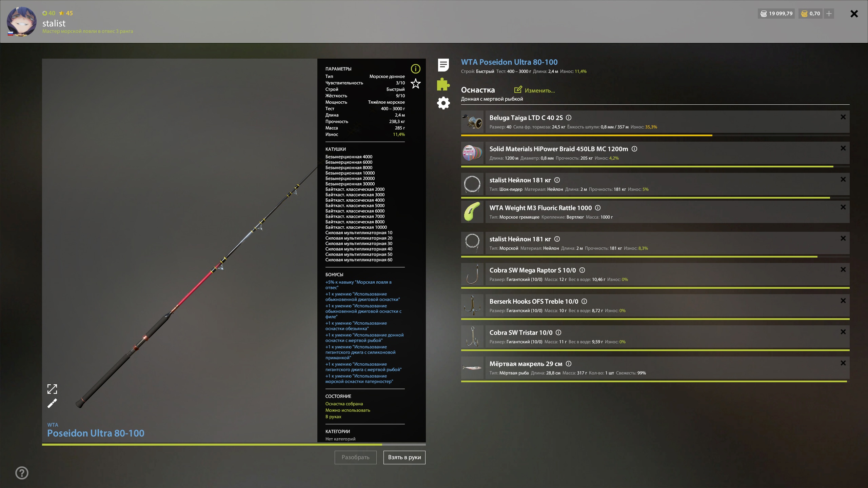Screen dimensions: 868x488
Task: Click the HiPower Braid wear bar
Action: [x=655, y=166]
